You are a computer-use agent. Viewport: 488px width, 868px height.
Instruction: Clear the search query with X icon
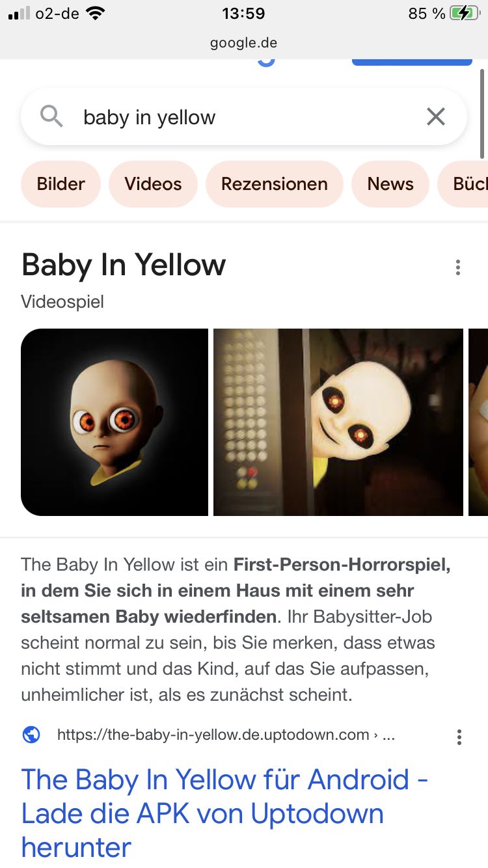point(436,116)
